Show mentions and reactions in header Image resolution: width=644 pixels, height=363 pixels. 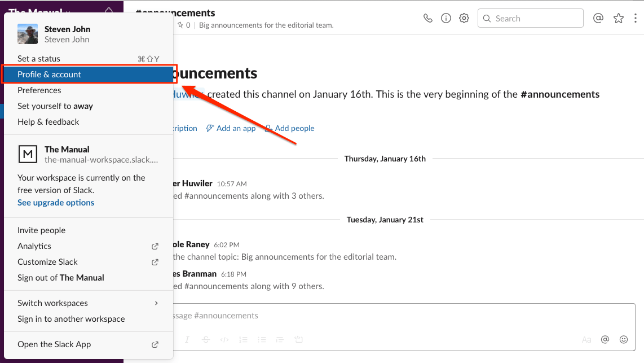pyautogui.click(x=598, y=18)
